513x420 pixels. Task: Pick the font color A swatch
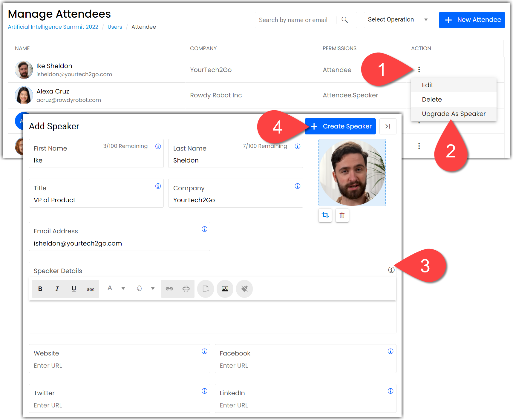110,288
